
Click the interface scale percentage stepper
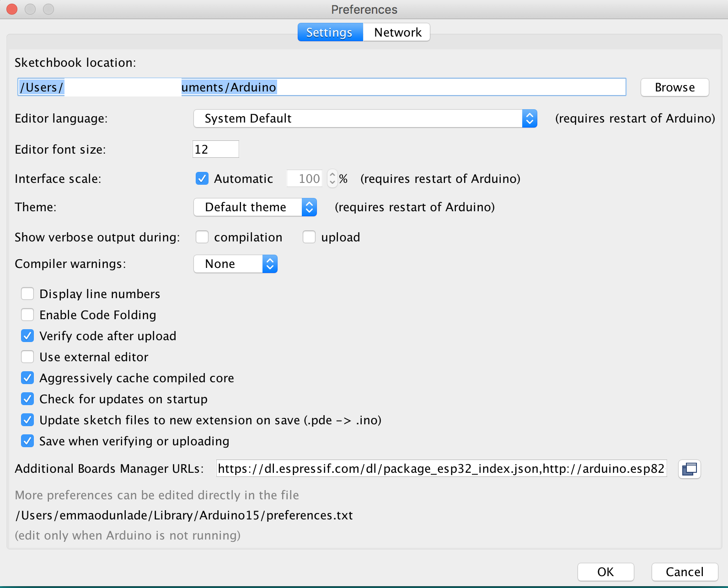click(332, 178)
